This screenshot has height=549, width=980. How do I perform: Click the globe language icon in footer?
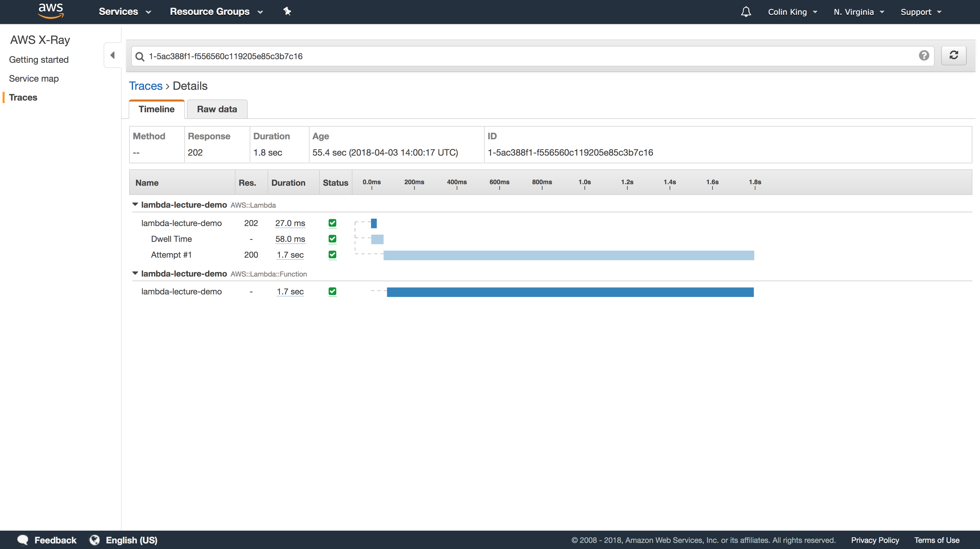94,540
